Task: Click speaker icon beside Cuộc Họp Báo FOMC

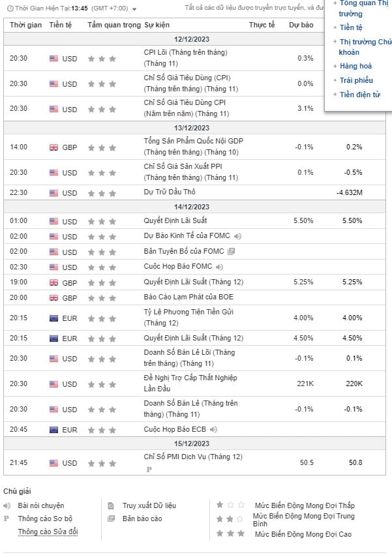Action: pyautogui.click(x=220, y=267)
